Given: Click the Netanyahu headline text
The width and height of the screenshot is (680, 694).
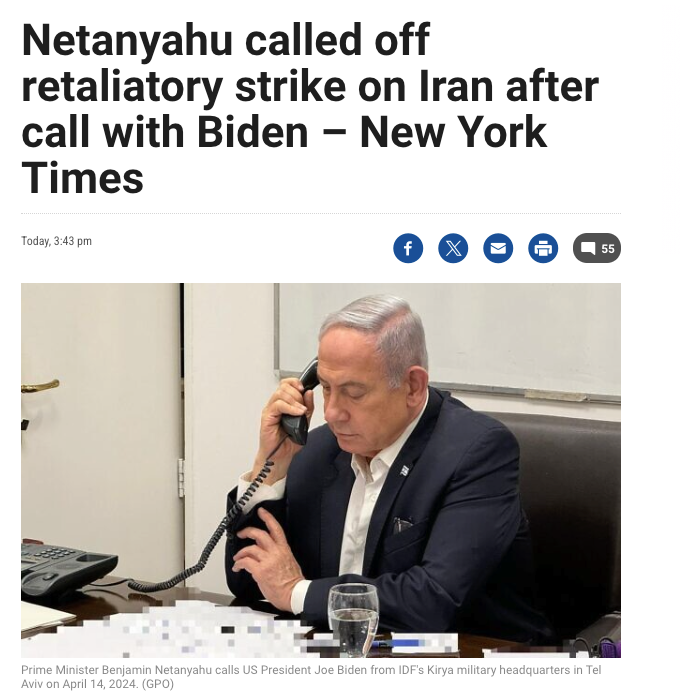Looking at the screenshot, I should click(310, 108).
